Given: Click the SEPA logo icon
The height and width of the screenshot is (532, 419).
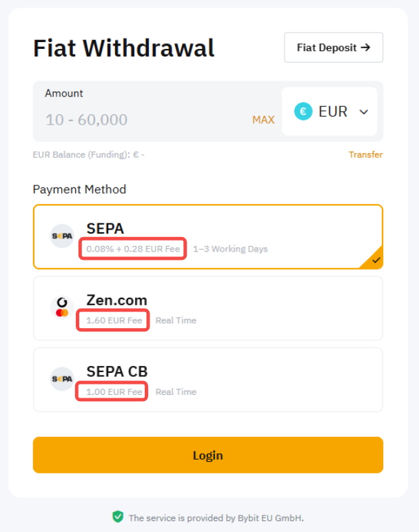Looking at the screenshot, I should click(62, 236).
